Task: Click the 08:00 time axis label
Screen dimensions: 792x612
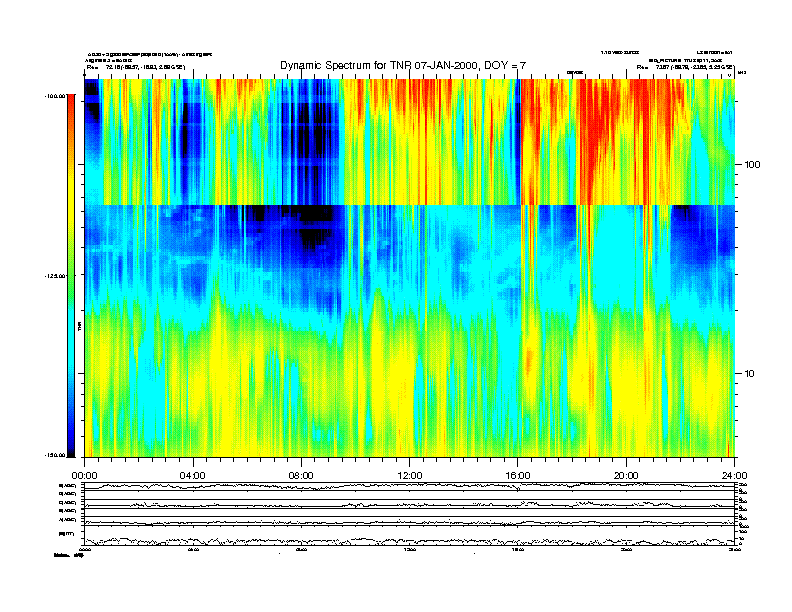Action: (x=301, y=476)
